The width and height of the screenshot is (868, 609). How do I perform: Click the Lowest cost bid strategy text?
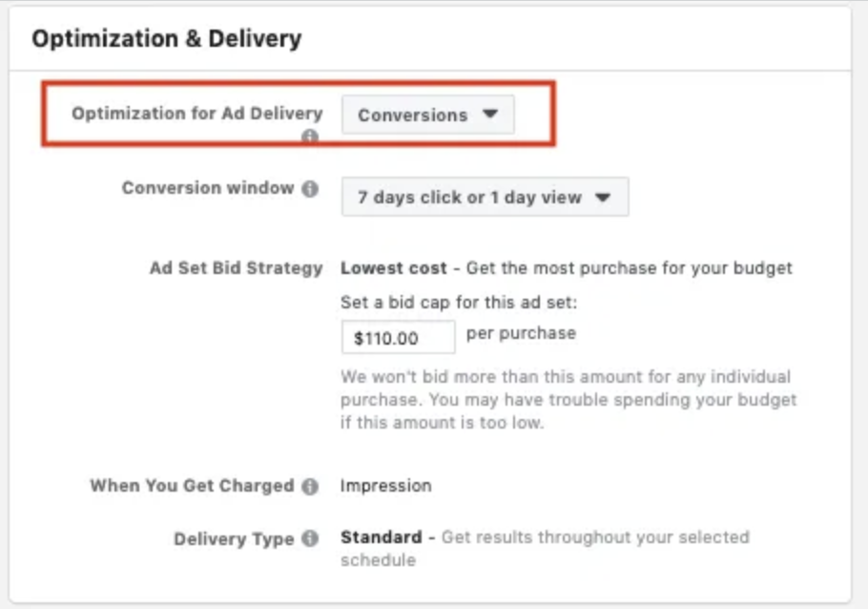tap(380, 268)
